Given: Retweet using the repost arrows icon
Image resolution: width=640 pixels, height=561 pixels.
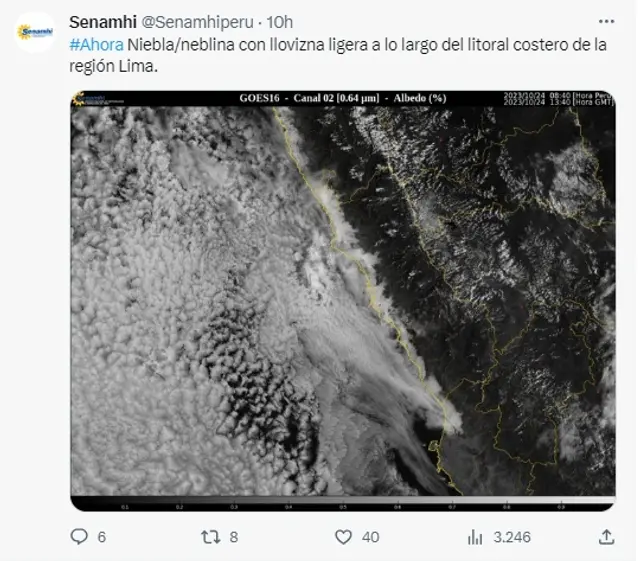Looking at the screenshot, I should point(211,537).
